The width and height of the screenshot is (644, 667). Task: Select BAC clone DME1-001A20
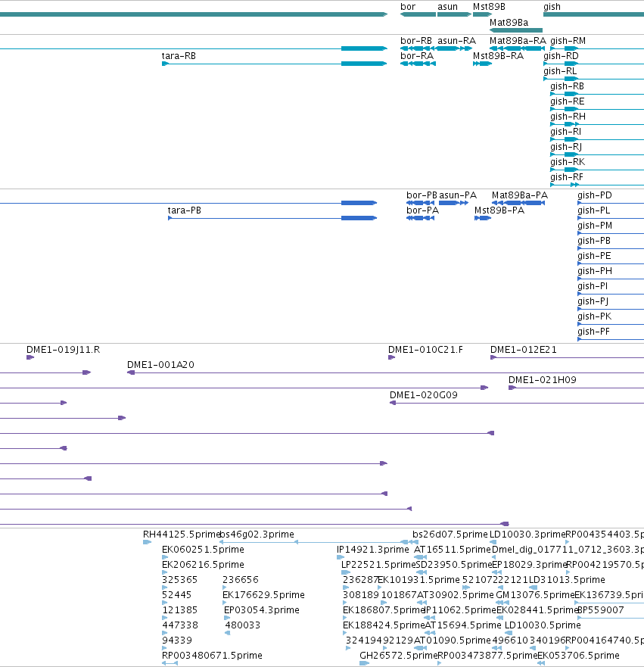click(385, 372)
